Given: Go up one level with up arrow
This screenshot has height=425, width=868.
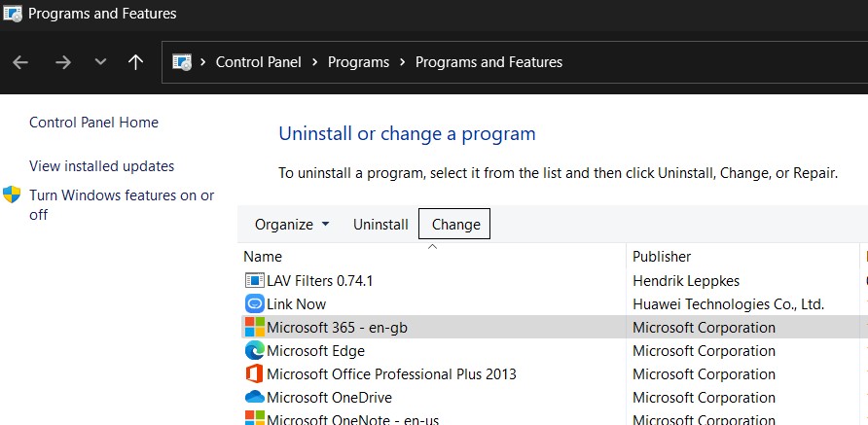Looking at the screenshot, I should (x=135, y=62).
